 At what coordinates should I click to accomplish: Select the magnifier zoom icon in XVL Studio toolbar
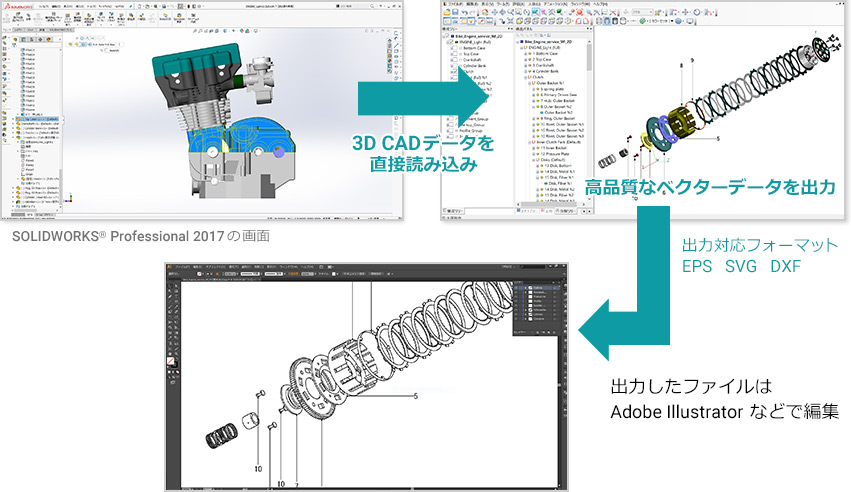(x=510, y=12)
